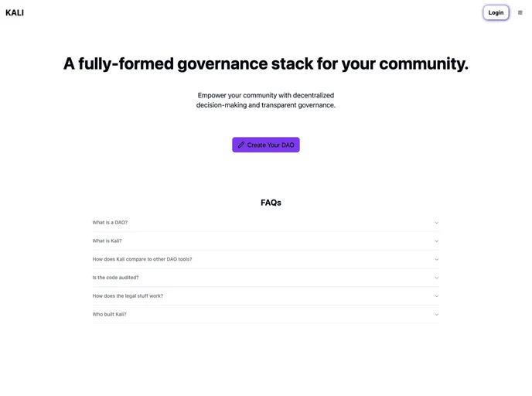Open the hamburger menu icon

click(x=520, y=12)
